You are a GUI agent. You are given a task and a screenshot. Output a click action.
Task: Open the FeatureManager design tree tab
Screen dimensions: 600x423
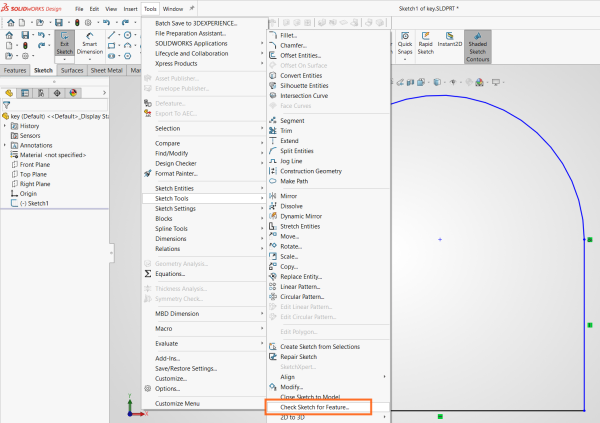(x=9, y=93)
